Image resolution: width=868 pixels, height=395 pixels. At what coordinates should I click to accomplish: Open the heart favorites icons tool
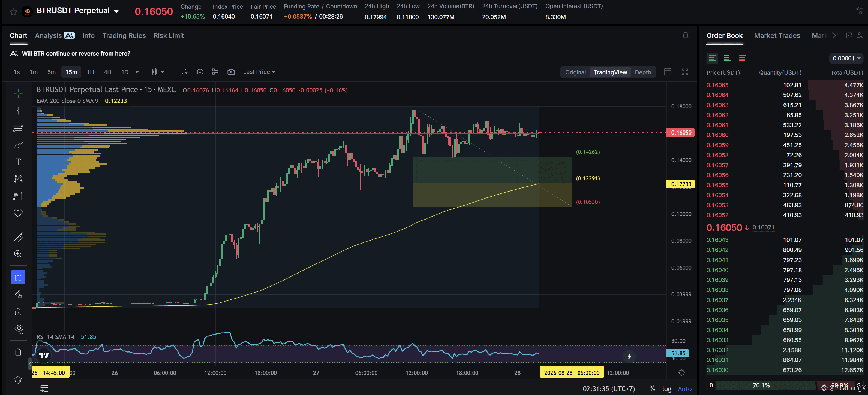[18, 213]
